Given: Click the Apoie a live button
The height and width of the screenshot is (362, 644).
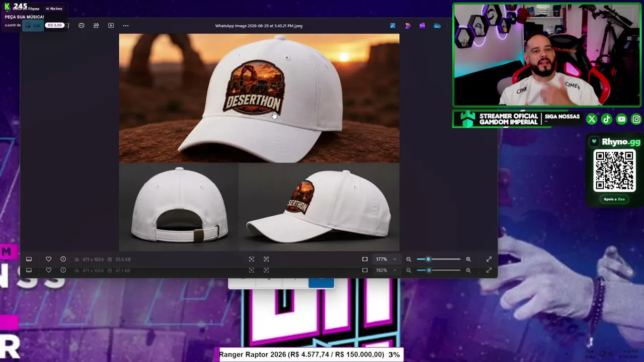Looking at the screenshot, I should [x=614, y=199].
